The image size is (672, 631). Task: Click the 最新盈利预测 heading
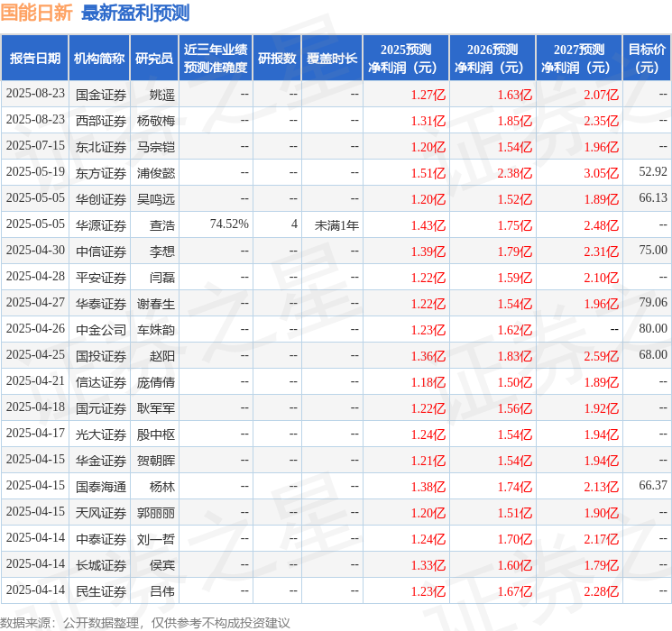135,13
